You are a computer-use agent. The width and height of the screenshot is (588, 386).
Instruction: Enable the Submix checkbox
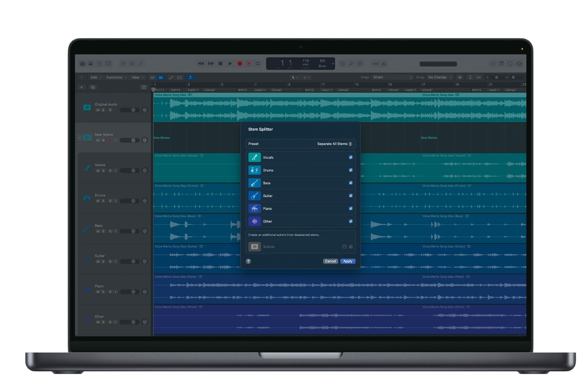pos(351,247)
